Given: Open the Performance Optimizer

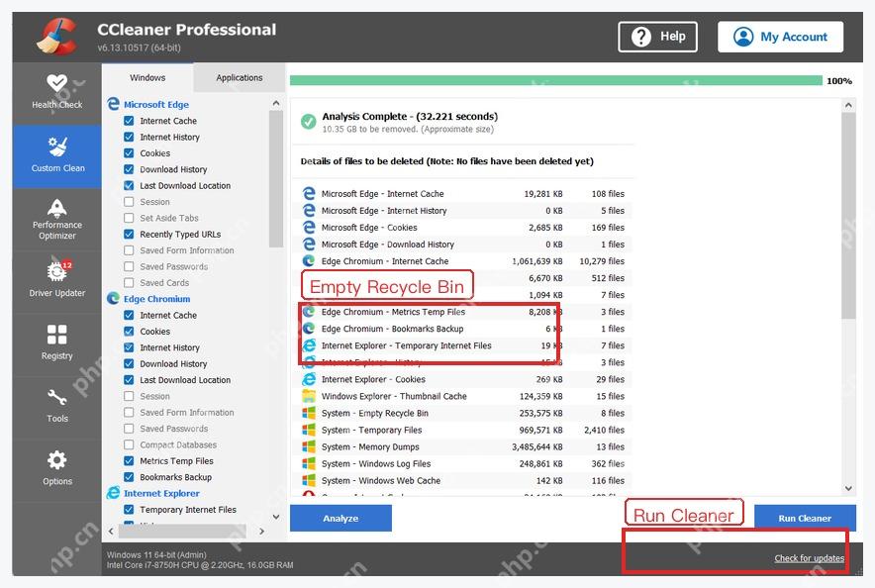Looking at the screenshot, I should (57, 219).
